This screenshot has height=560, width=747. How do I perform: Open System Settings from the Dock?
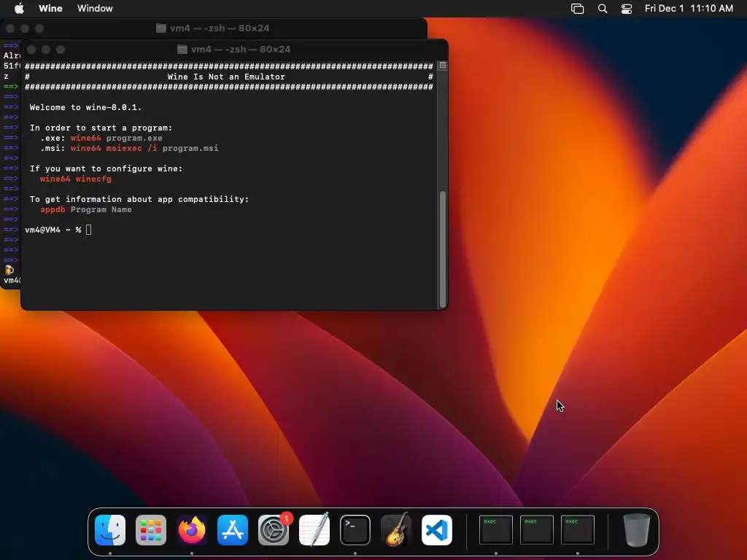(274, 529)
